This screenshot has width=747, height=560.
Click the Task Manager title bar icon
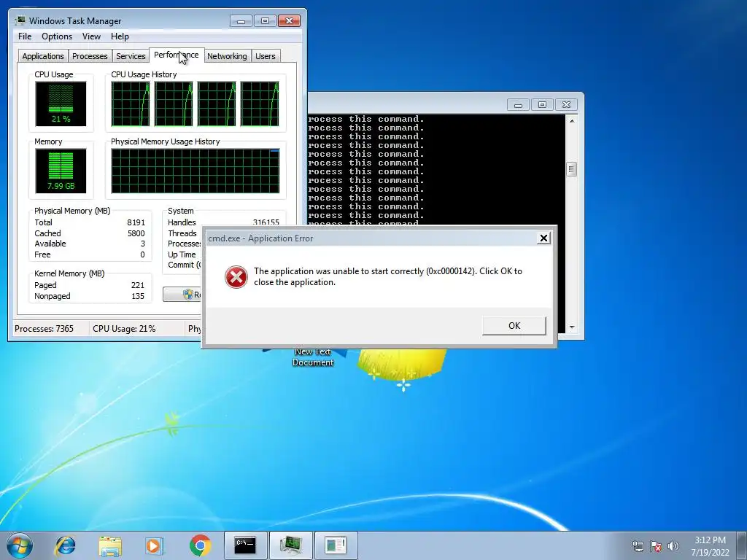(20, 21)
